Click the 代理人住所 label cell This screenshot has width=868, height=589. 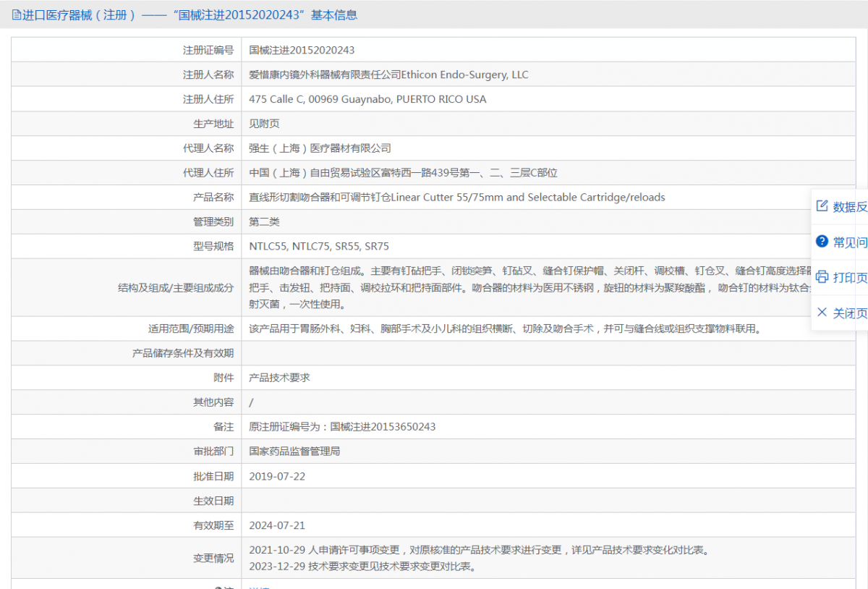(127, 173)
